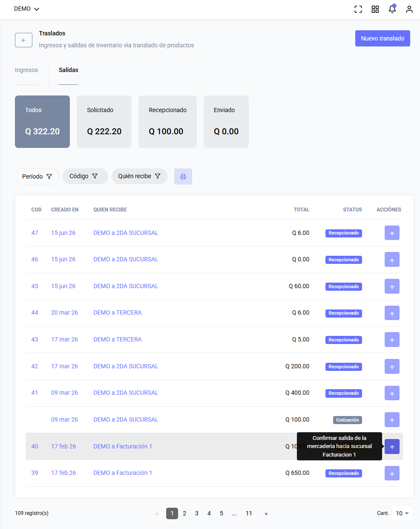Click the Q 650.00 total
The image size is (420, 529).
tap(297, 473)
